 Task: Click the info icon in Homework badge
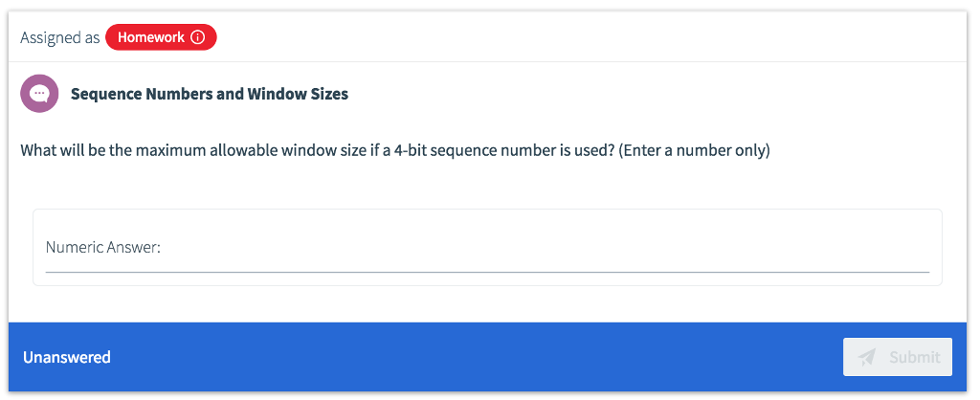pos(198,37)
